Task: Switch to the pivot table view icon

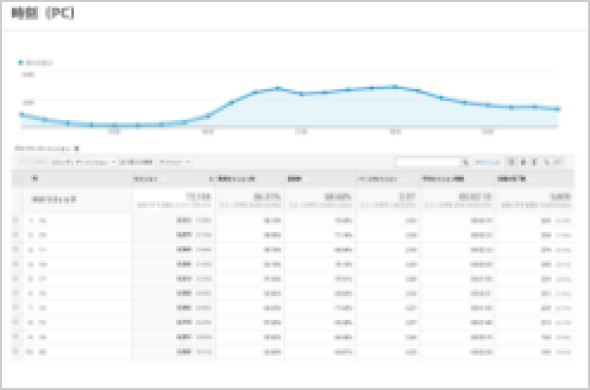Action: 558,162
